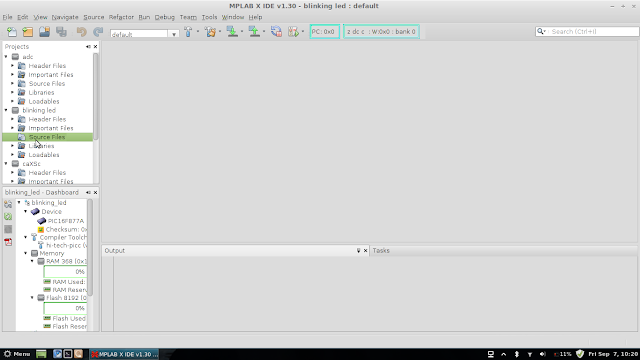Close the Output panel
Image resolution: width=640 pixels, height=360 pixels.
pyautogui.click(x=366, y=251)
